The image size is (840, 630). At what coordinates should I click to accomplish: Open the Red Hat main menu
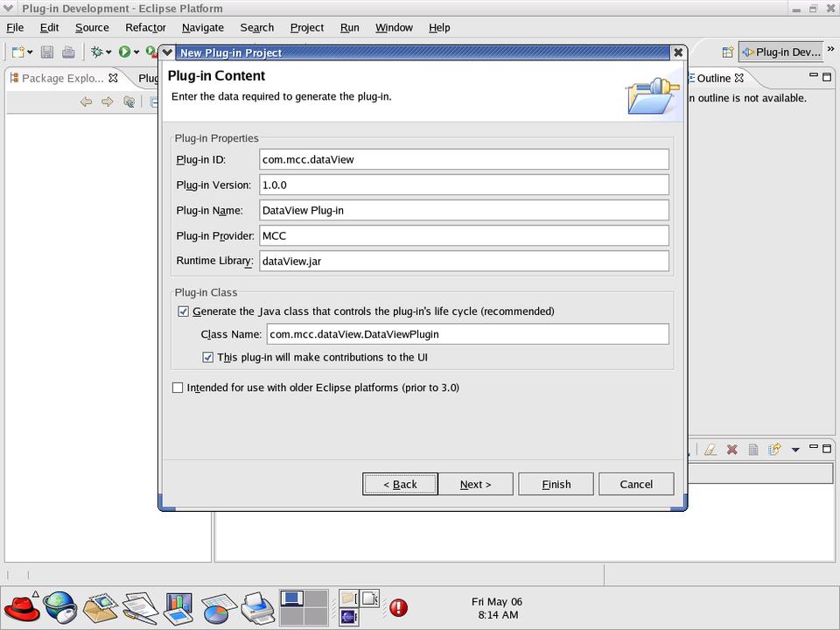click(x=21, y=605)
